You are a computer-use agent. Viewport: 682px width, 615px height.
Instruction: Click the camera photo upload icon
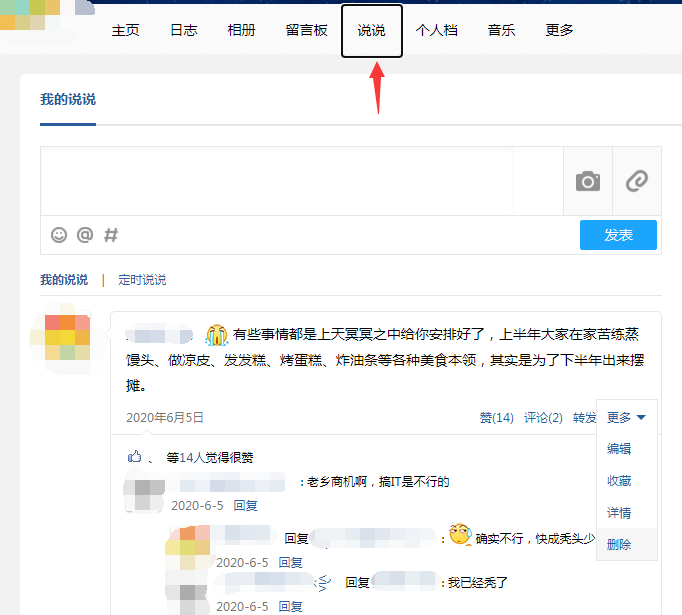[x=588, y=181]
